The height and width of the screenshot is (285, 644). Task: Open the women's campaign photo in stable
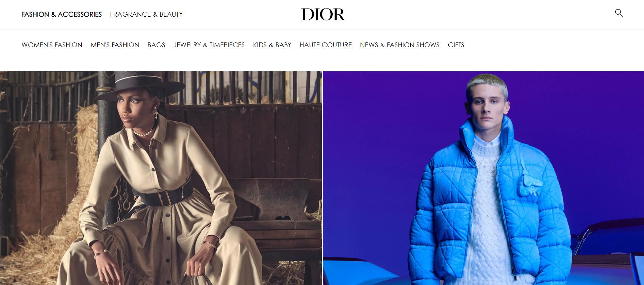tap(161, 178)
